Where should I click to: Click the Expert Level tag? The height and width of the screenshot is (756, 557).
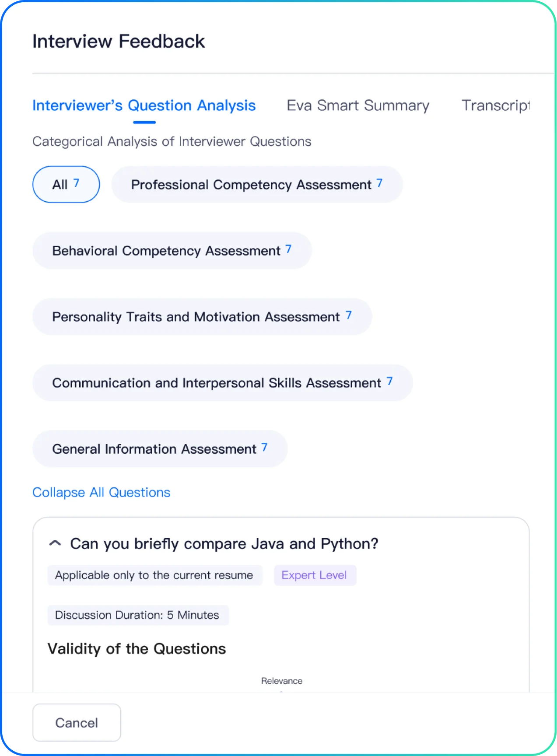pyautogui.click(x=314, y=575)
